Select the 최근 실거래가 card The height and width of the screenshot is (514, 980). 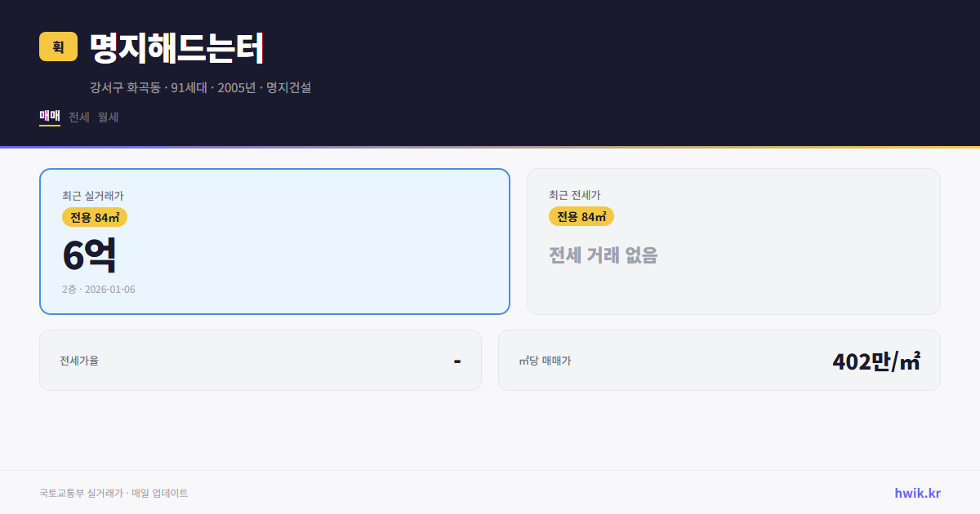pyautogui.click(x=274, y=241)
